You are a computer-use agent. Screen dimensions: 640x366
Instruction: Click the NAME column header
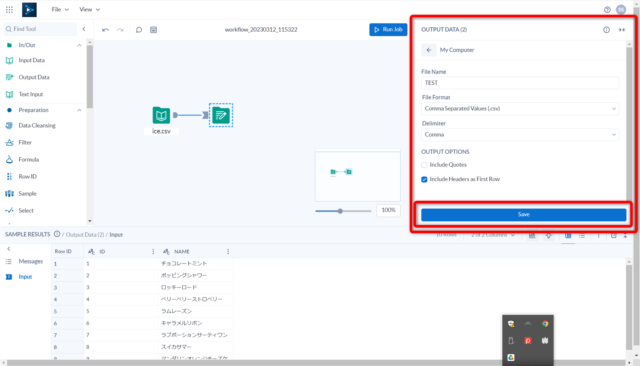196,252
